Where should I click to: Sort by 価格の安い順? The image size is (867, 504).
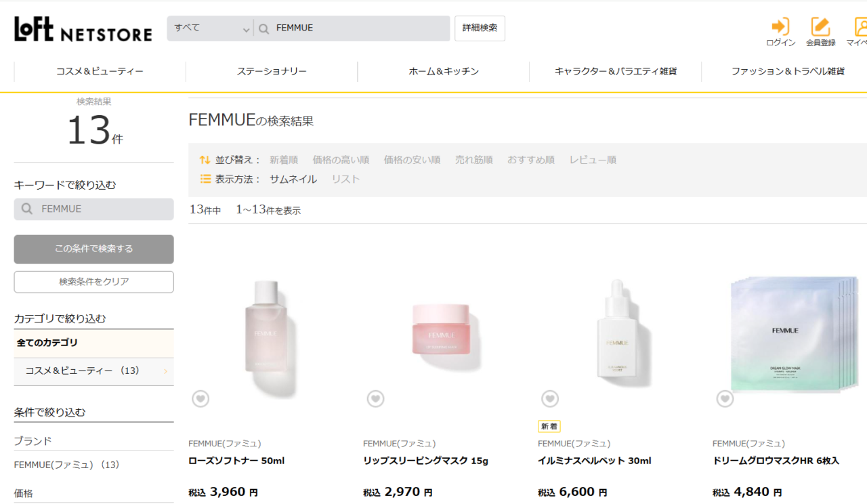click(x=412, y=160)
